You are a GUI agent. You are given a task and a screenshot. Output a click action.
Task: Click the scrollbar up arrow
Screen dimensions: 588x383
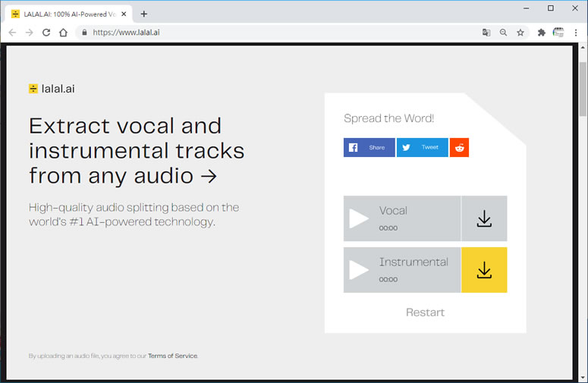[x=583, y=48]
